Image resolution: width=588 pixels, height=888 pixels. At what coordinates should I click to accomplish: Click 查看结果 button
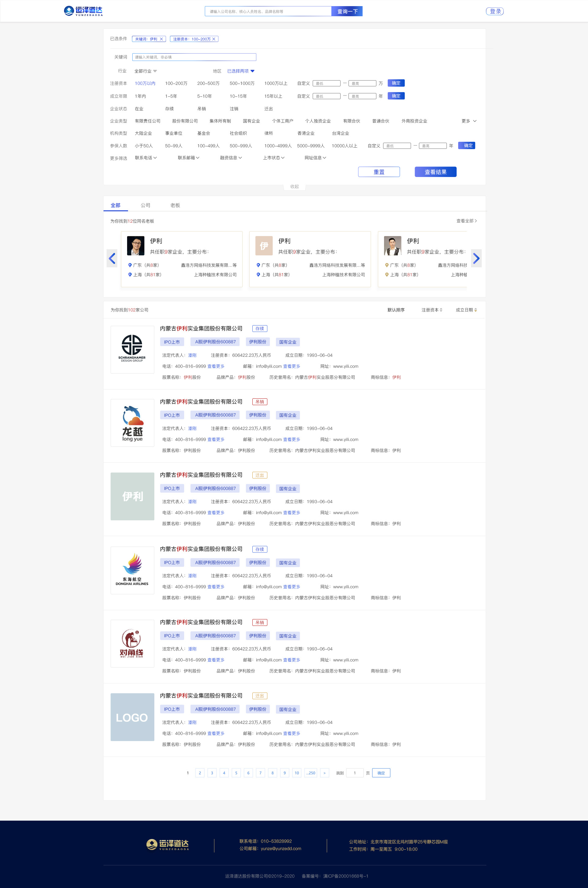click(x=435, y=172)
